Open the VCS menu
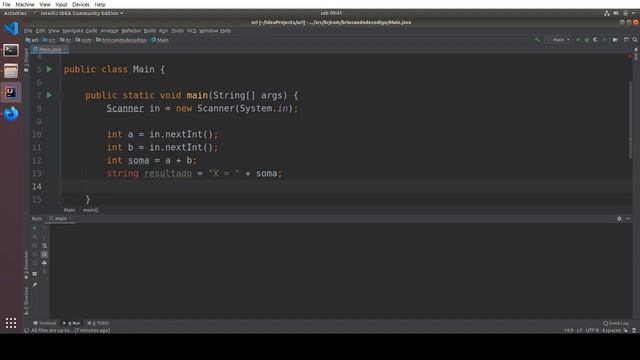This screenshot has height=360, width=640. pos(191,31)
